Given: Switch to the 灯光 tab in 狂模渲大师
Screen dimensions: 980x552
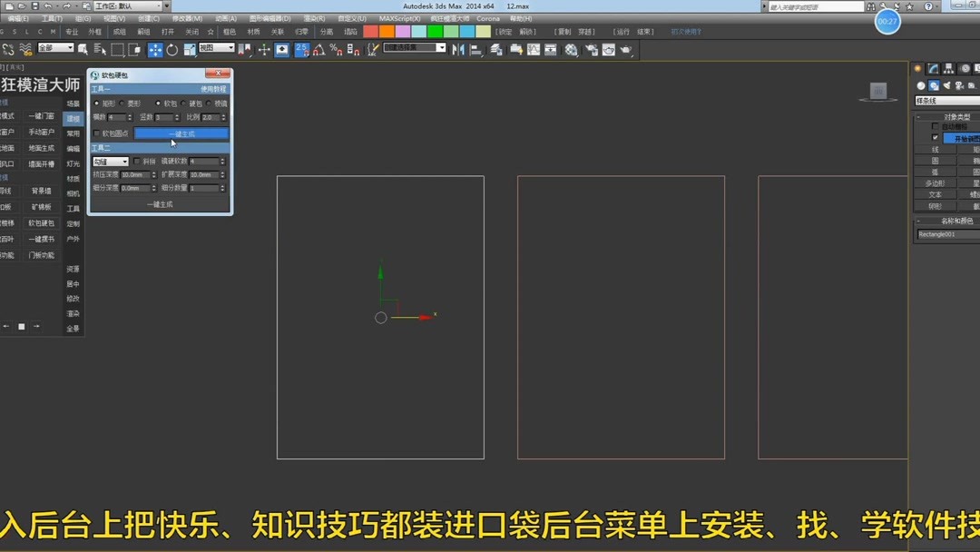Looking at the screenshot, I should (73, 164).
